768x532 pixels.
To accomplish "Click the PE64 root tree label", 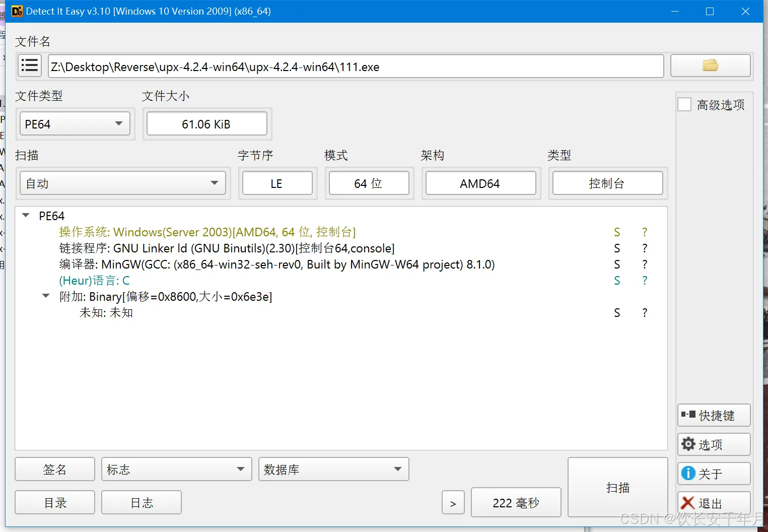I will [x=52, y=216].
